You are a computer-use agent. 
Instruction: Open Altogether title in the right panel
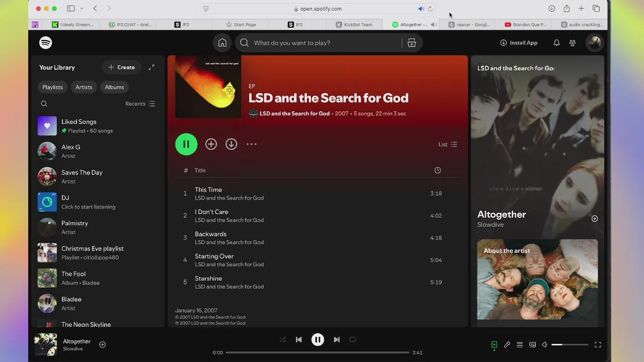502,214
